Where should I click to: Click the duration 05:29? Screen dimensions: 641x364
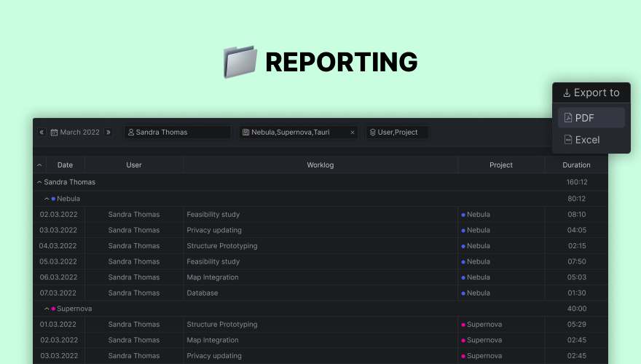(577, 325)
